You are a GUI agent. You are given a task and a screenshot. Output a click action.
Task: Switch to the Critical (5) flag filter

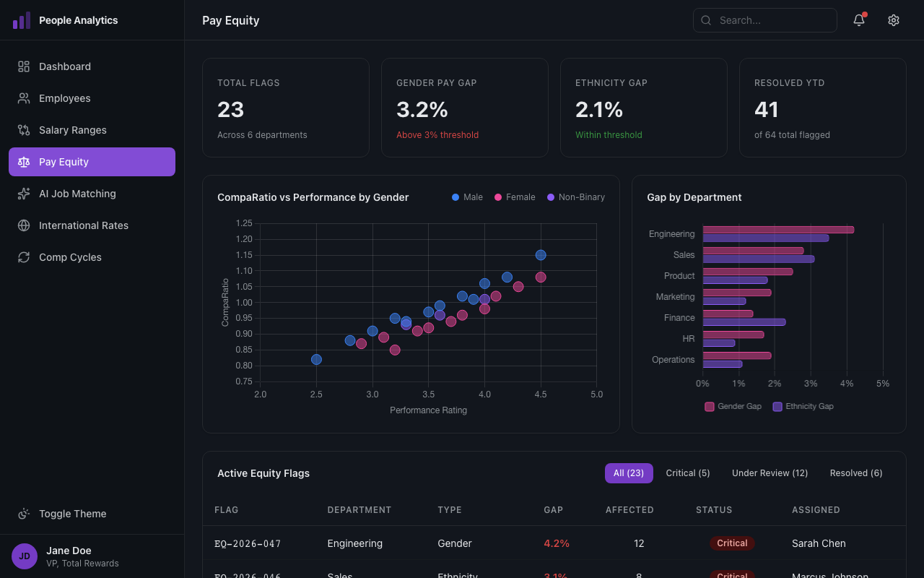pos(688,473)
